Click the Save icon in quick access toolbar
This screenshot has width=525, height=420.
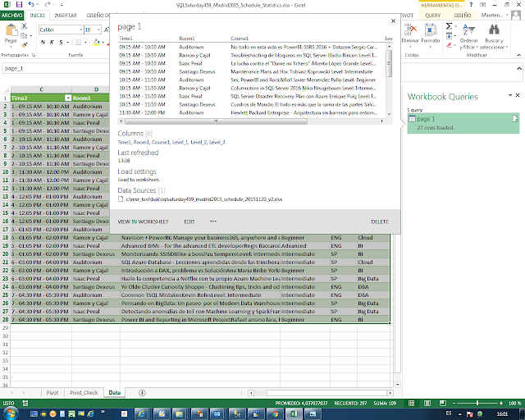click(19, 5)
